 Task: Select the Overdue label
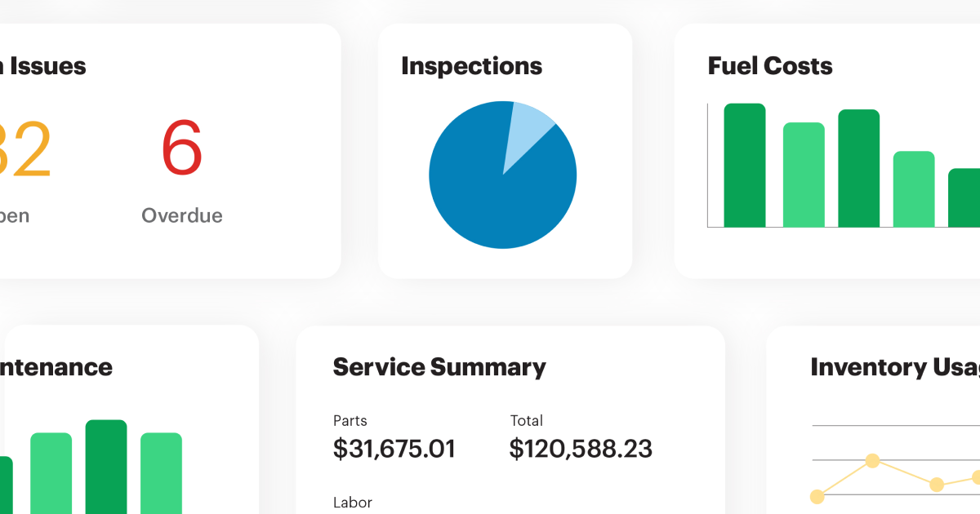coord(182,215)
